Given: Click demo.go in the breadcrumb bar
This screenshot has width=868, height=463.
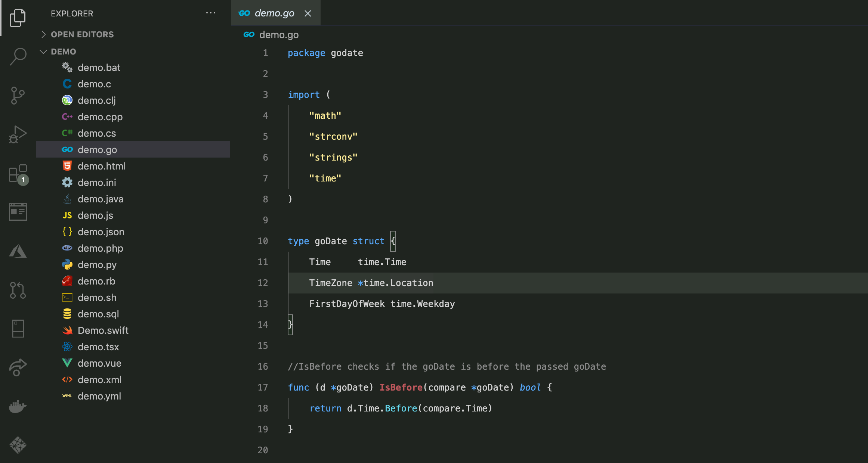Looking at the screenshot, I should [x=279, y=35].
